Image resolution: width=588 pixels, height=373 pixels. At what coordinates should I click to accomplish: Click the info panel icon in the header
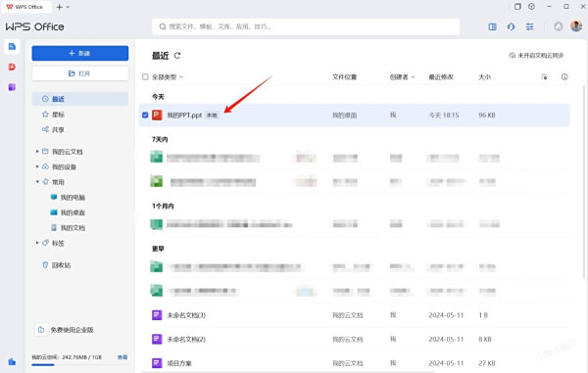pos(564,76)
